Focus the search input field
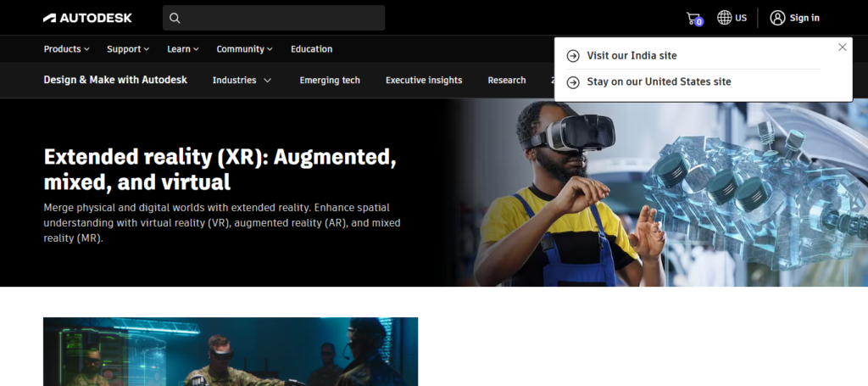868x386 pixels. click(x=274, y=18)
